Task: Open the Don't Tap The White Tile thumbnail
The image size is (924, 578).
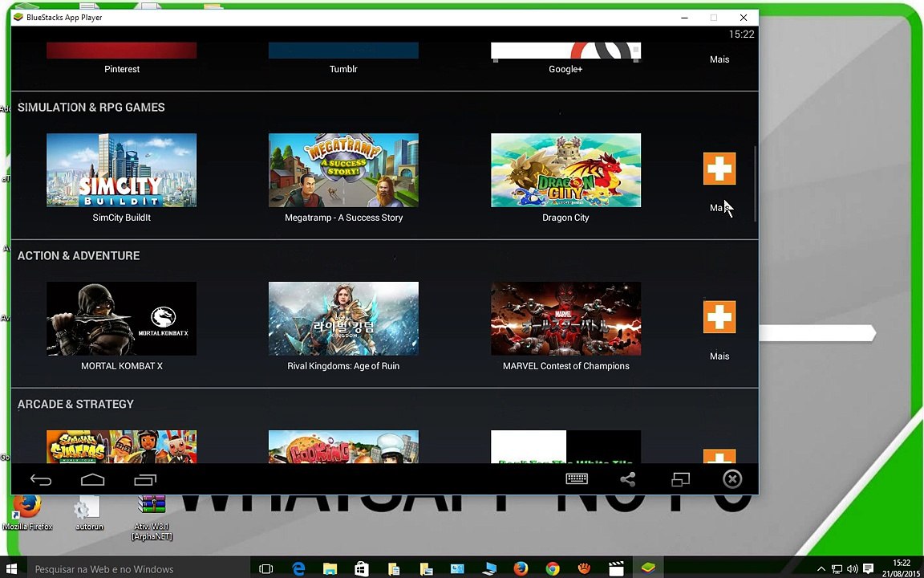Action: [x=565, y=446]
